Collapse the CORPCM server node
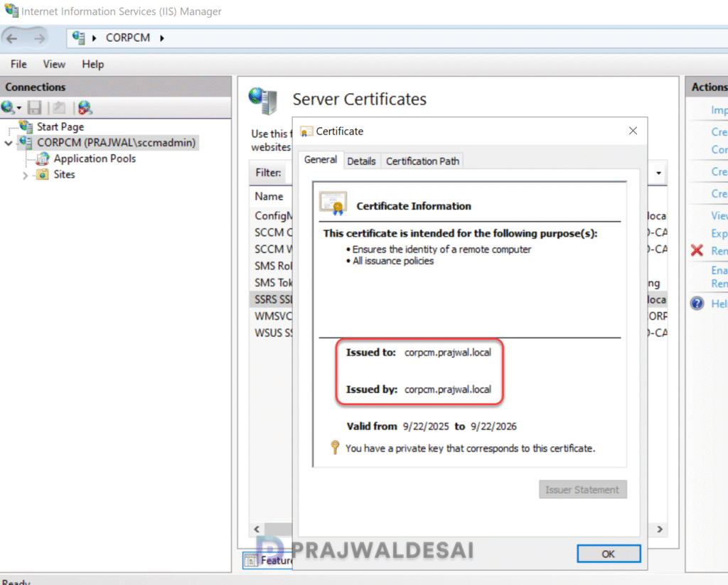Image resolution: width=728 pixels, height=585 pixels. point(9,143)
